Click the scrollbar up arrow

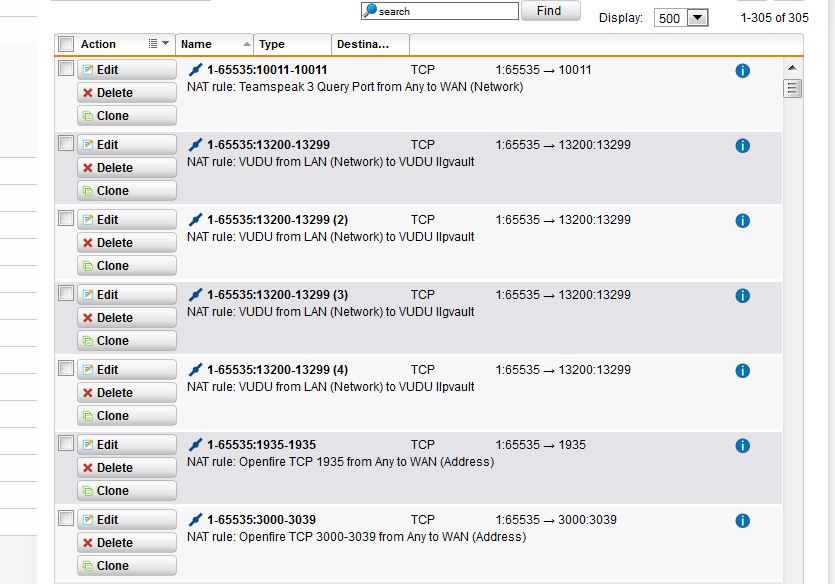coord(792,68)
